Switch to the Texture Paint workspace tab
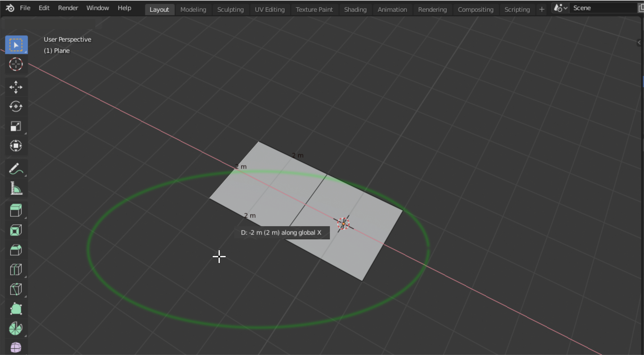The width and height of the screenshot is (644, 355). tap(314, 10)
